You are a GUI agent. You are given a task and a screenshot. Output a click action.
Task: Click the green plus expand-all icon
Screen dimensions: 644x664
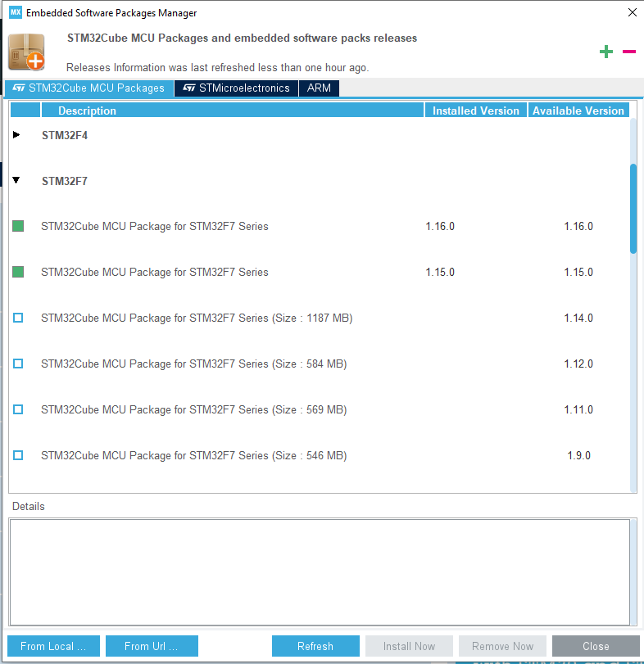pos(606,52)
